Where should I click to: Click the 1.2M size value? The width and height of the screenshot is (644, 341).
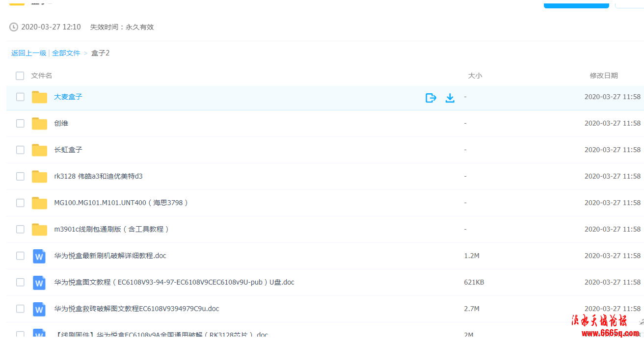[x=472, y=256]
